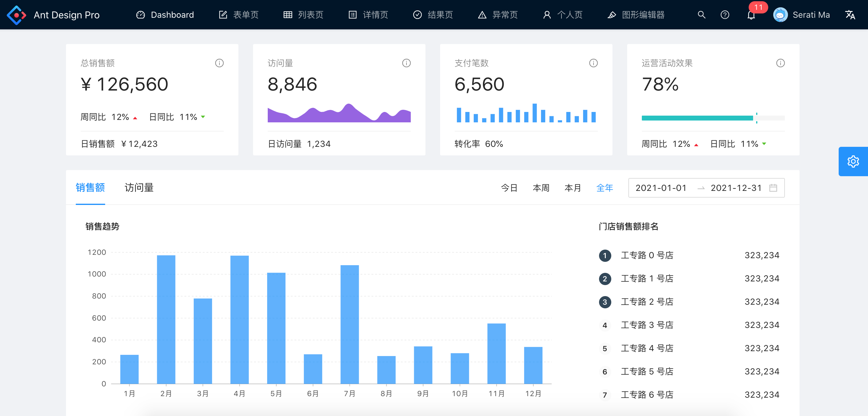The width and height of the screenshot is (868, 416).
Task: Expand the 列表页 navigation menu
Action: click(x=303, y=15)
